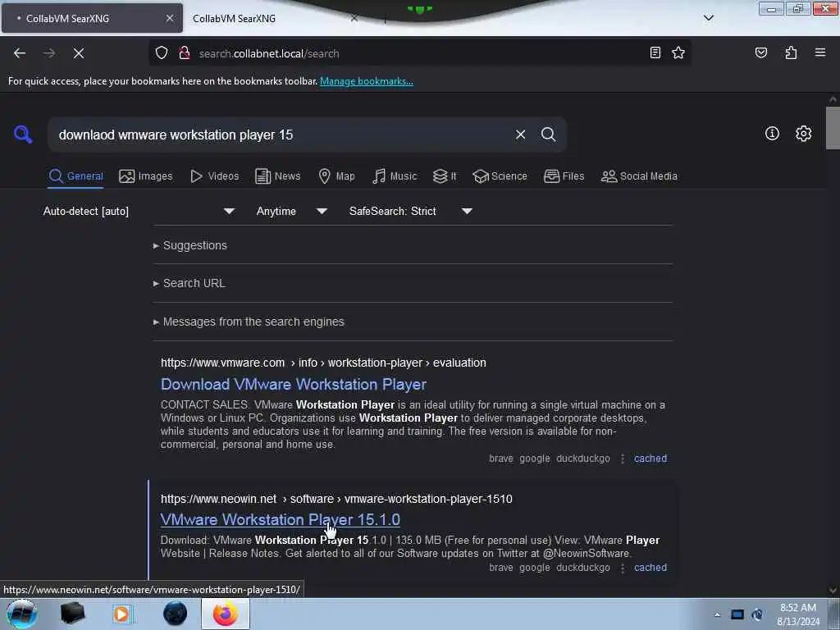
Task: Clear search query with X icon
Action: (x=520, y=135)
